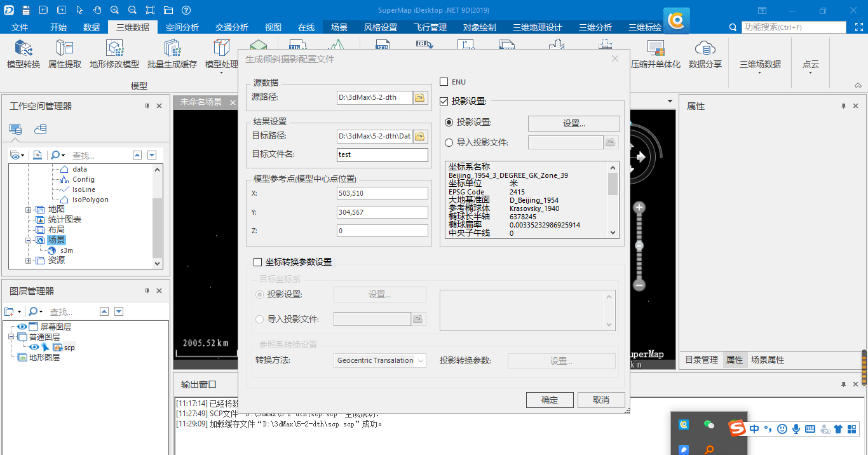Click the 设置... button for projection
Screen dimensions: 868x455
[x=574, y=123]
